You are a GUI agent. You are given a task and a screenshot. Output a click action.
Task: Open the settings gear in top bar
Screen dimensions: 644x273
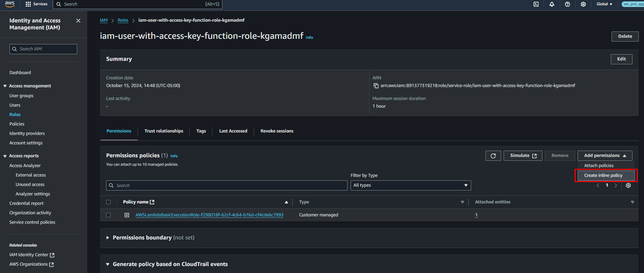[x=583, y=4]
